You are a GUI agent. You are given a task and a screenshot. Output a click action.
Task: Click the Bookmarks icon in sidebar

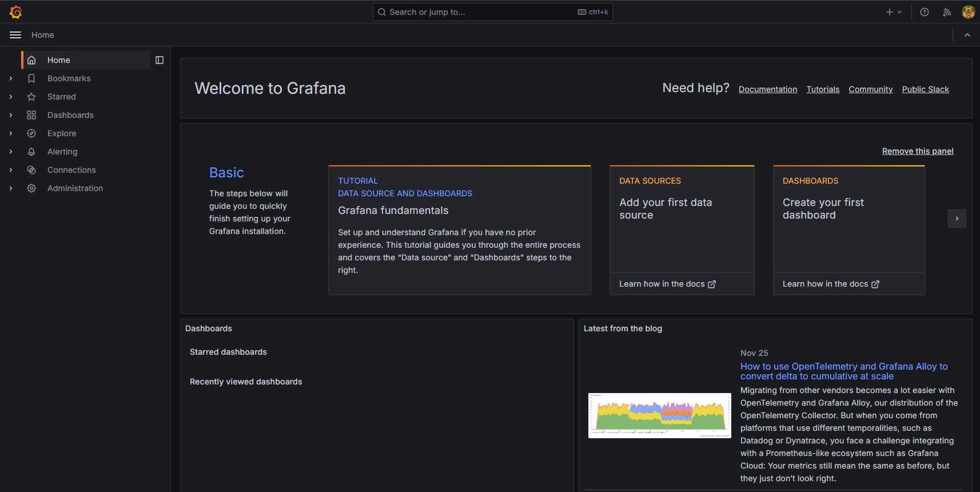point(31,78)
